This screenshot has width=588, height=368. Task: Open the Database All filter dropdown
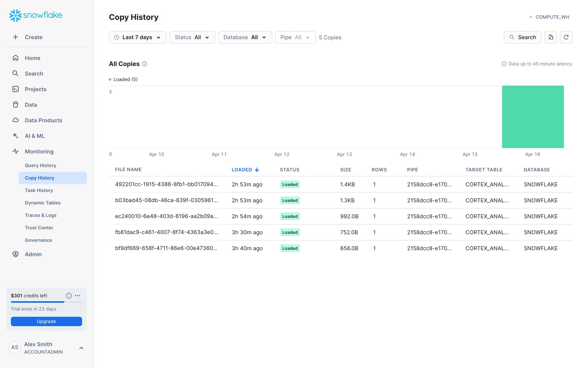245,37
